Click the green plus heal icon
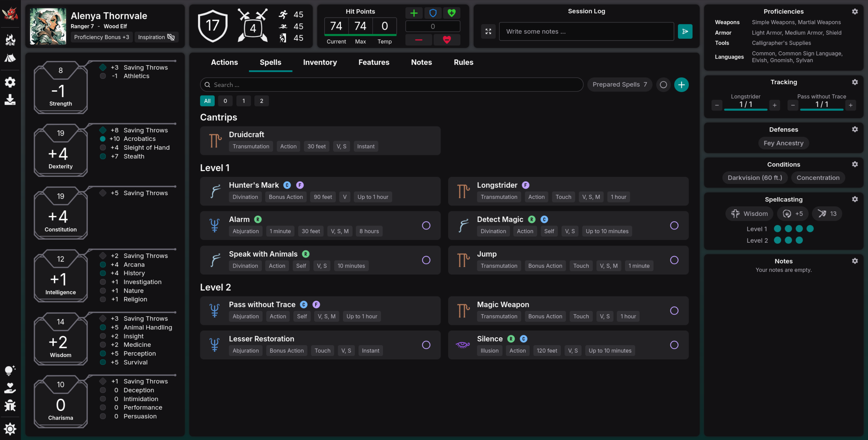868x440 pixels. pos(414,13)
